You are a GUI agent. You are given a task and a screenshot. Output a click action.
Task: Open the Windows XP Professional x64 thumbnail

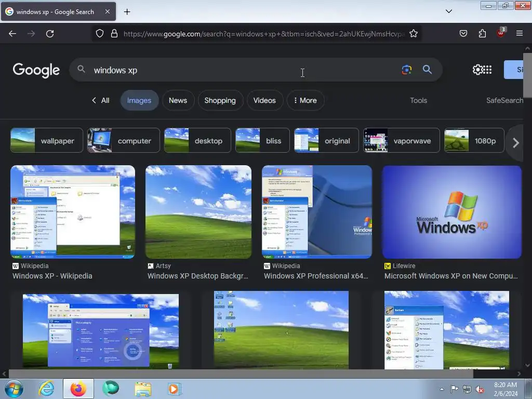(x=317, y=212)
